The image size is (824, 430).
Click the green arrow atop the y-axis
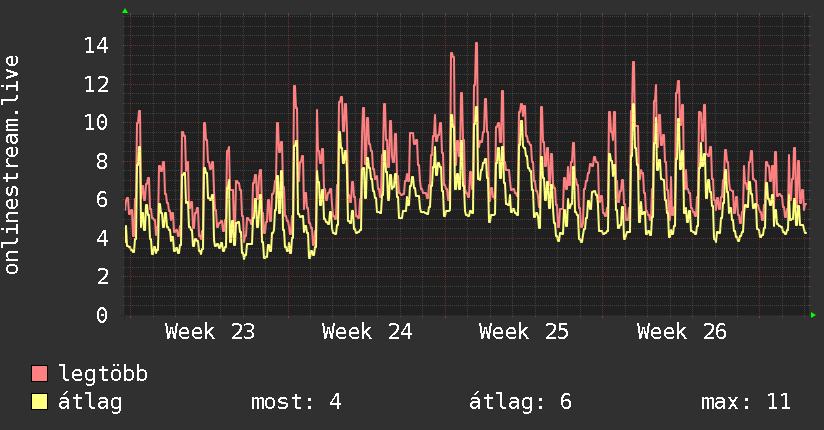(x=125, y=11)
